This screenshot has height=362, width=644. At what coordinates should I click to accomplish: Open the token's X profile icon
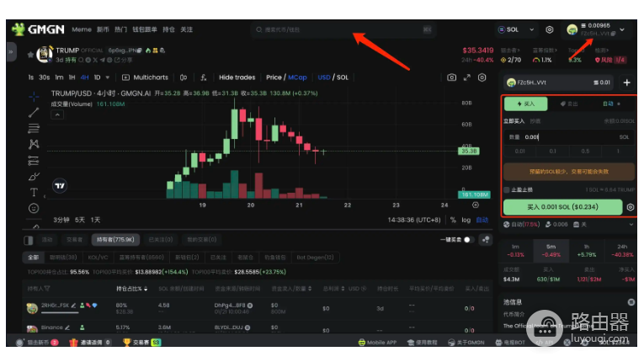pyautogui.click(x=95, y=60)
